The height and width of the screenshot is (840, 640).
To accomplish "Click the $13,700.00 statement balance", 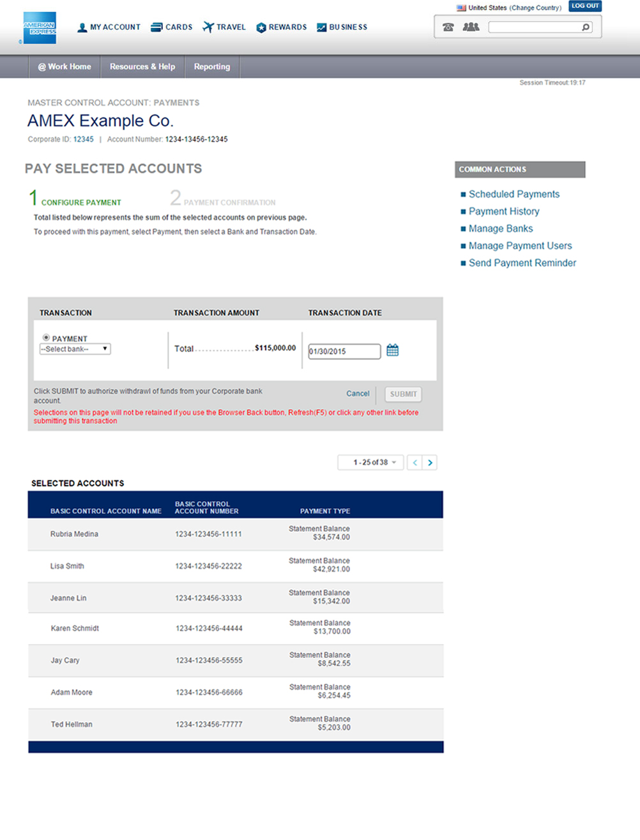I will tap(332, 631).
